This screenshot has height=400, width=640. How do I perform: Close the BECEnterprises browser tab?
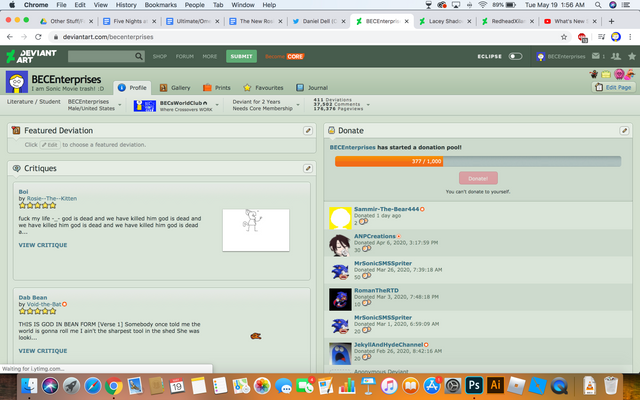[407, 21]
